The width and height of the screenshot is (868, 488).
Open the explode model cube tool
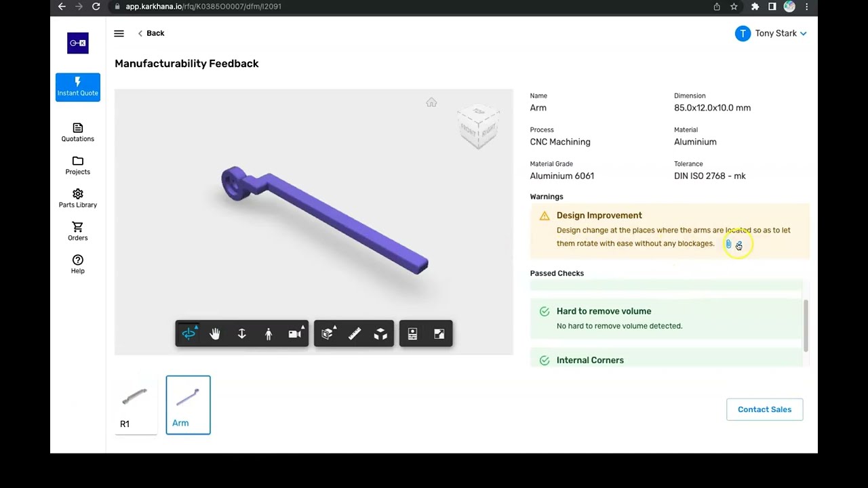380,333
